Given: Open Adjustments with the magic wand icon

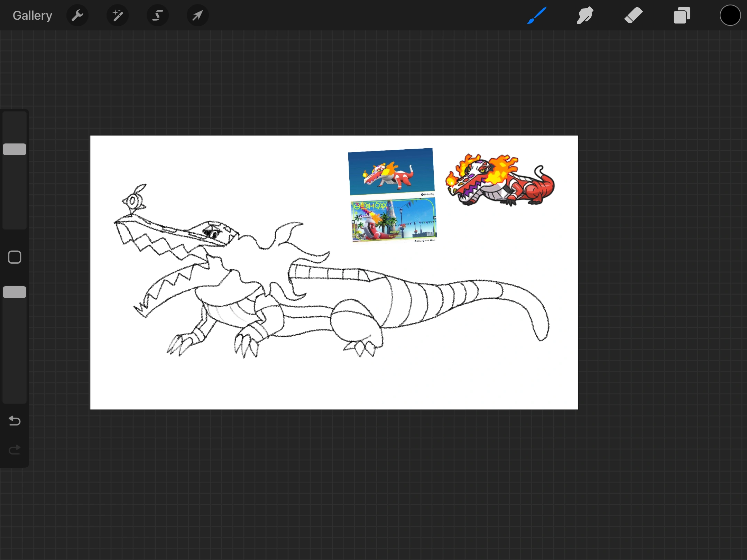Looking at the screenshot, I should tap(118, 15).
